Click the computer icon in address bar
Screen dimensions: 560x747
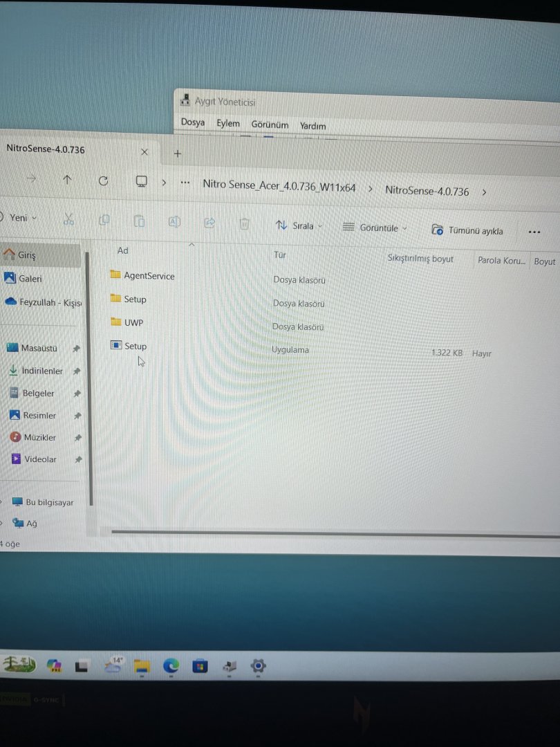142,181
